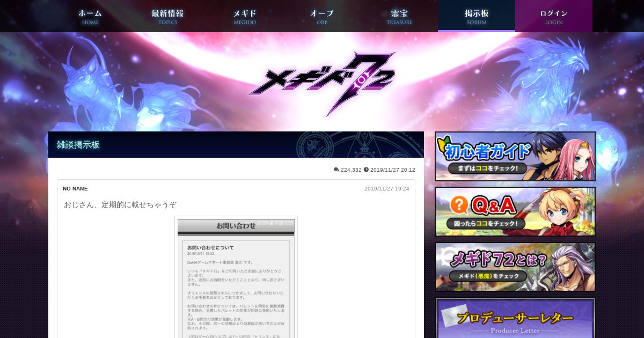This screenshot has width=644, height=338.
Task: Click the ログイン LOGIN button
Action: pyautogui.click(x=554, y=16)
